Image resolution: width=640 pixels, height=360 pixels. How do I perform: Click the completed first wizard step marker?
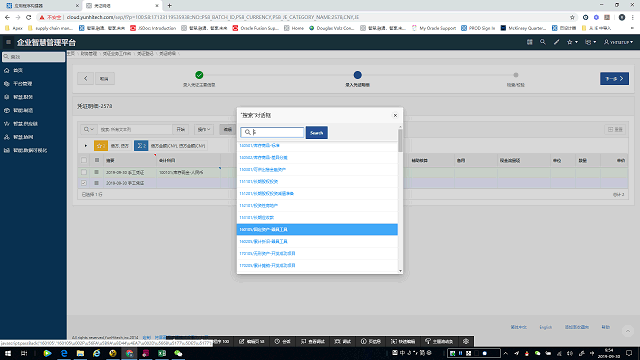(199, 75)
